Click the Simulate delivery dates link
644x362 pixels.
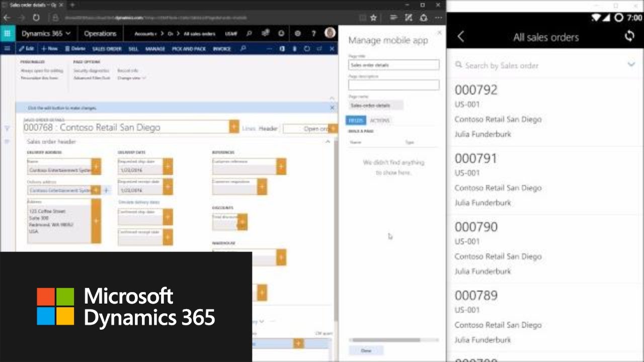click(x=139, y=202)
